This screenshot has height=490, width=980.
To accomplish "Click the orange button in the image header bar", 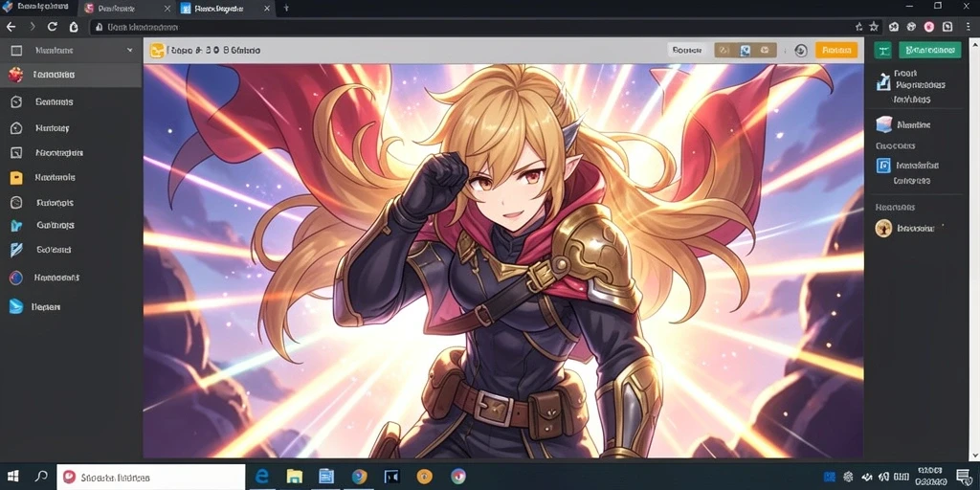I will [x=836, y=51].
